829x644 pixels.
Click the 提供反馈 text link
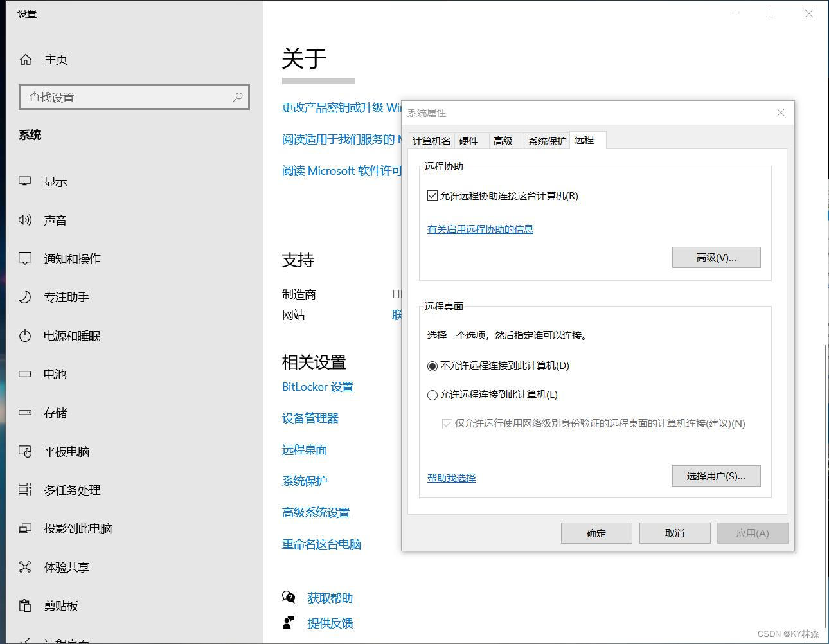pyautogui.click(x=330, y=623)
